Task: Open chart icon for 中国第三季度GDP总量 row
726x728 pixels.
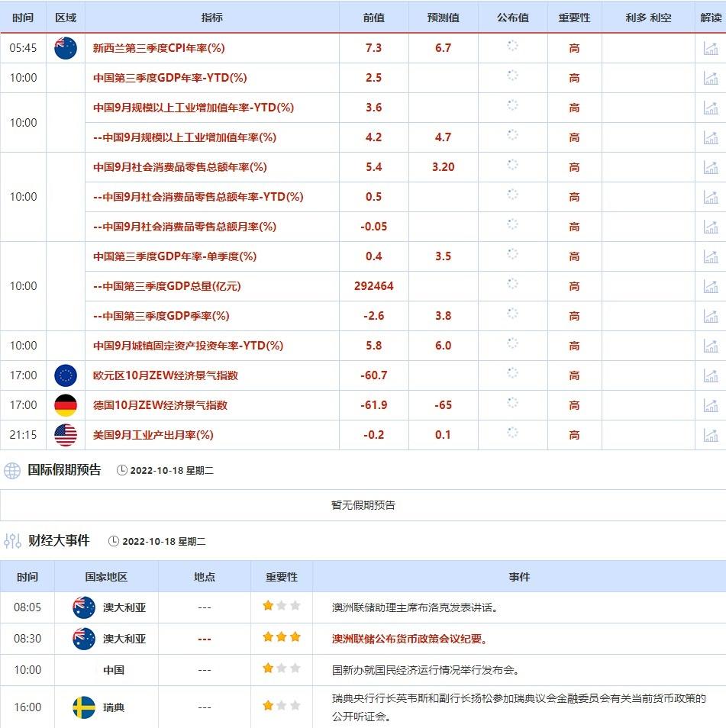Action: click(x=711, y=286)
